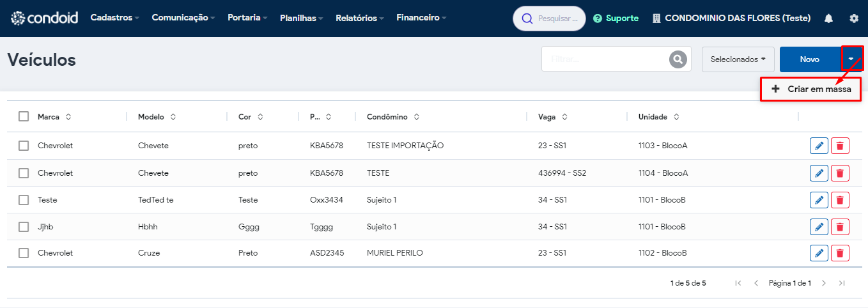Click CONDOMINIO DAS FLORES (Teste) selector
Image resolution: width=868 pixels, height=308 pixels.
731,19
